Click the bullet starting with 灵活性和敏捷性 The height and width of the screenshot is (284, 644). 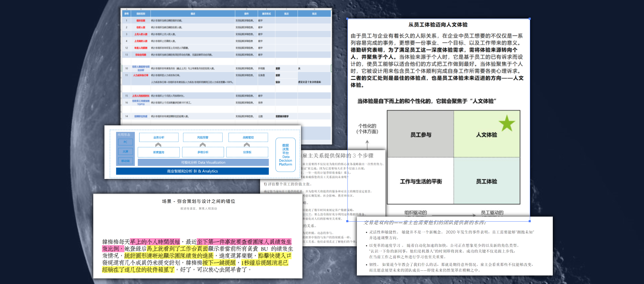pos(452,235)
